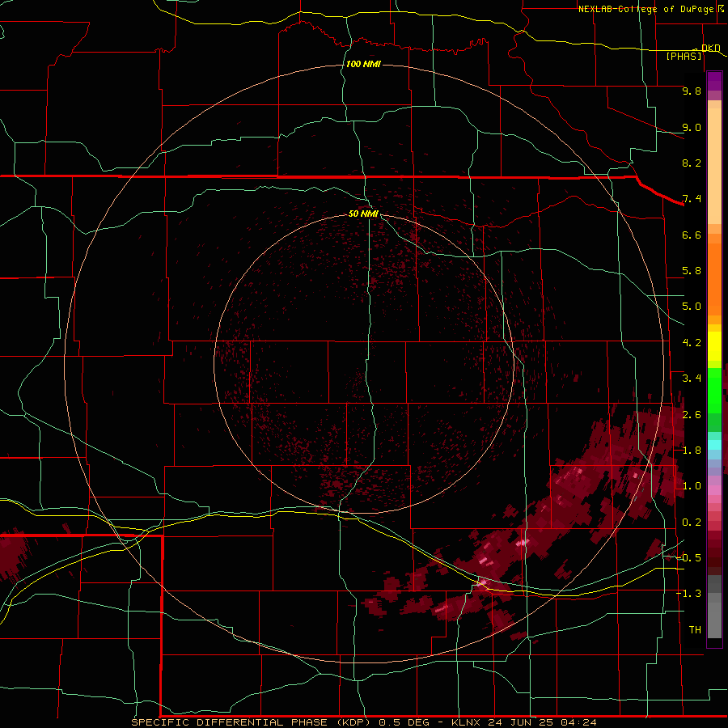Click the 9.8 scale value
Screen dimensions: 728x728
(692, 91)
